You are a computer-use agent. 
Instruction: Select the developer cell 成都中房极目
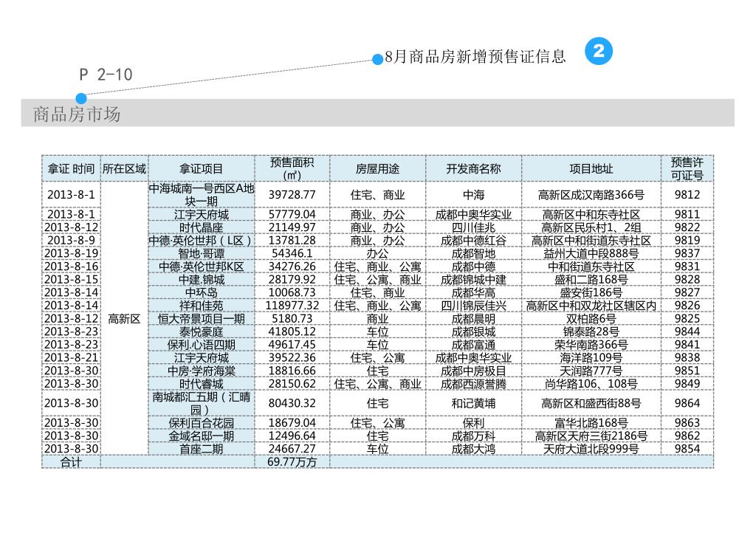coord(473,371)
